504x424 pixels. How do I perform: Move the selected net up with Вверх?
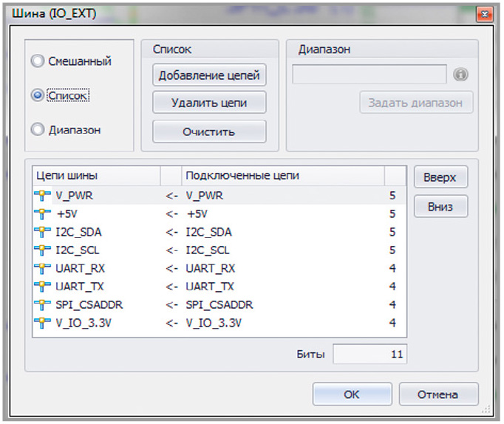tap(440, 177)
